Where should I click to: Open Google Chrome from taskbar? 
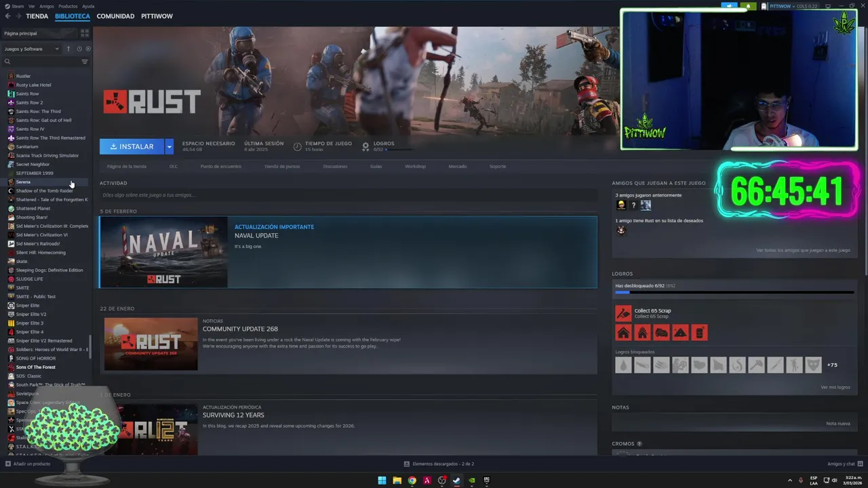pos(412,481)
